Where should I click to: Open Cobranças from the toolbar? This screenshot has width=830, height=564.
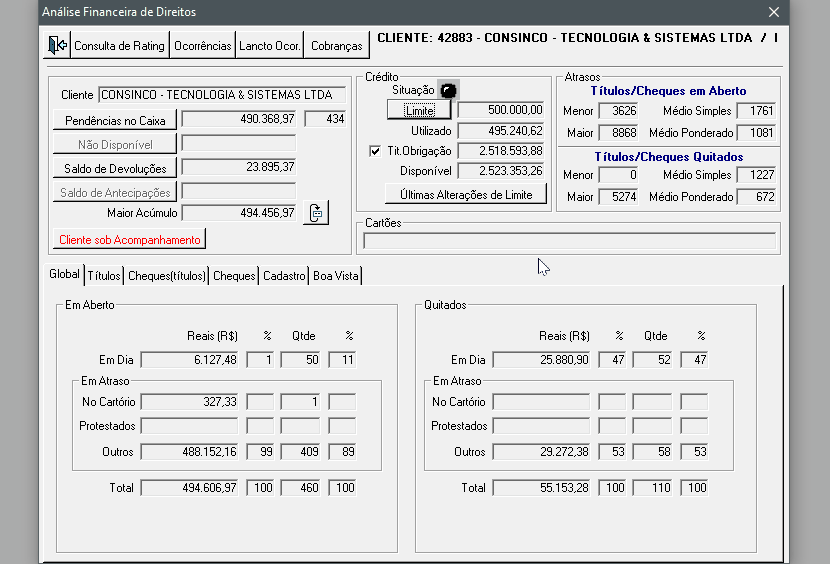[x=337, y=46]
